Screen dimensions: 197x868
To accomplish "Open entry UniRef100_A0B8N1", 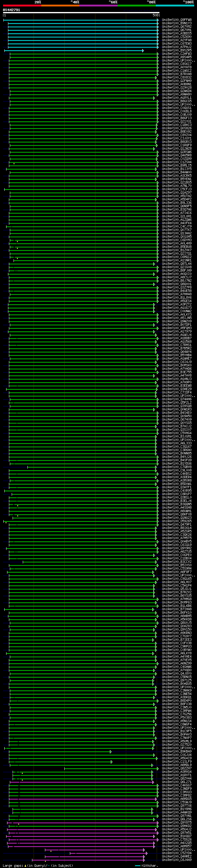I will [177, 84].
